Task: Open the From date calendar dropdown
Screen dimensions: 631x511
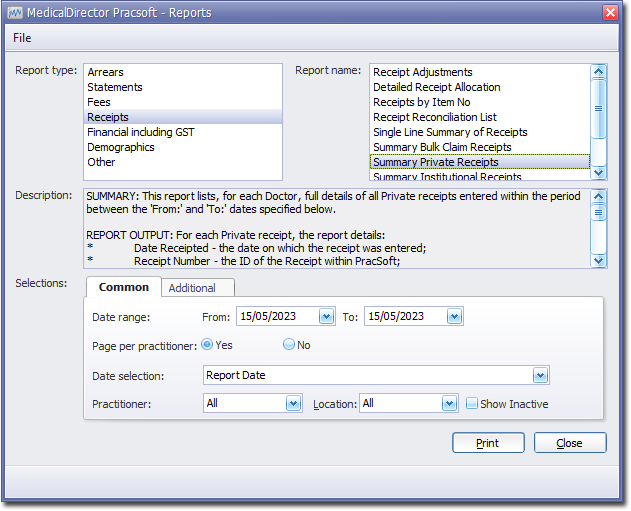Action: pos(325,316)
